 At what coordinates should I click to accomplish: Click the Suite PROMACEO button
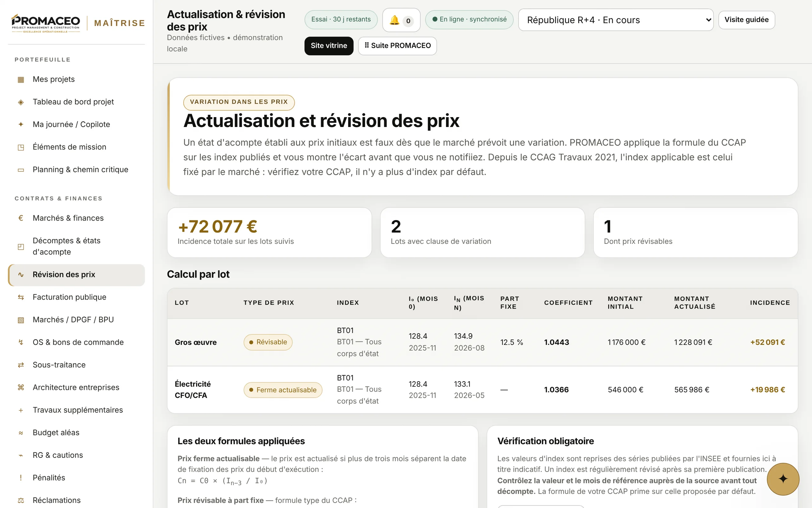pyautogui.click(x=397, y=46)
